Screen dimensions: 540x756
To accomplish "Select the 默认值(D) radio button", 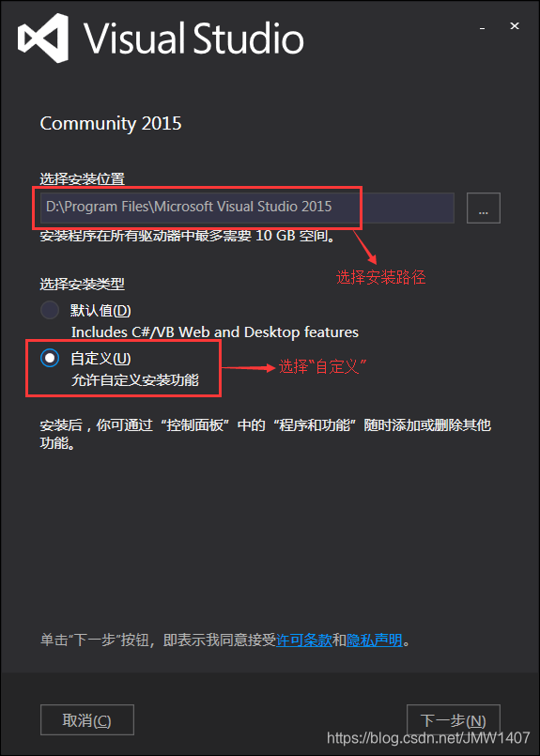I will click(x=50, y=311).
